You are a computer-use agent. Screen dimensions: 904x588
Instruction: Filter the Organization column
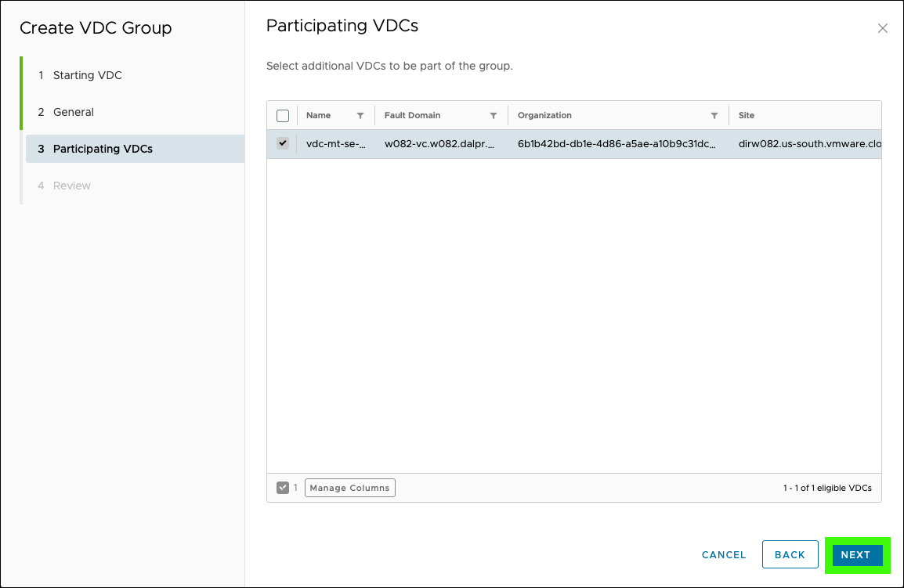pos(714,116)
